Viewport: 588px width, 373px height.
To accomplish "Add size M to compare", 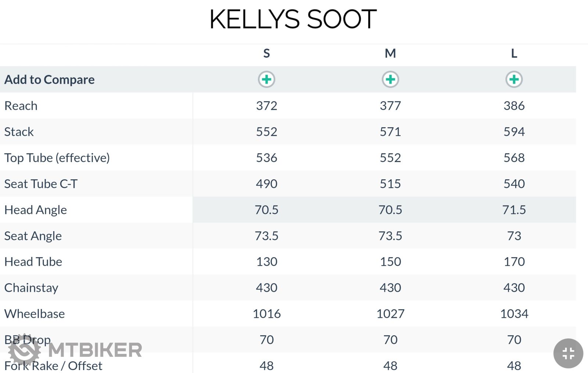I will click(390, 79).
